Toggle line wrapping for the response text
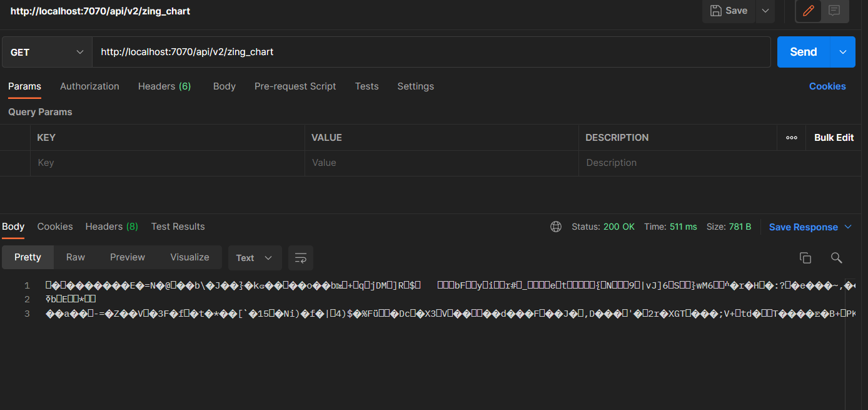Image resolution: width=868 pixels, height=410 pixels. (x=301, y=257)
